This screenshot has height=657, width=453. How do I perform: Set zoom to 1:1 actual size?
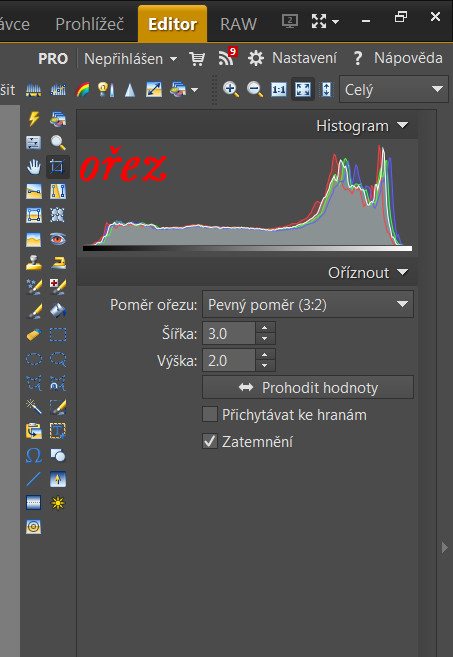point(279,89)
